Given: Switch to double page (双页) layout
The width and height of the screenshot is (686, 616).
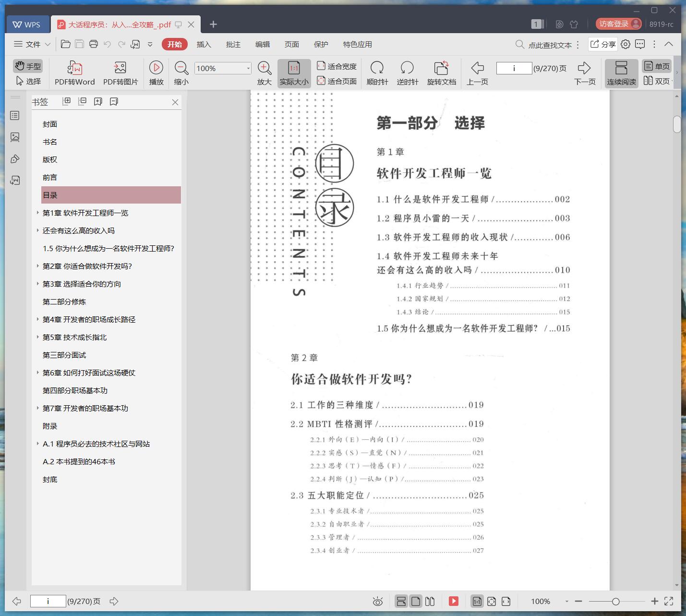Looking at the screenshot, I should [657, 81].
